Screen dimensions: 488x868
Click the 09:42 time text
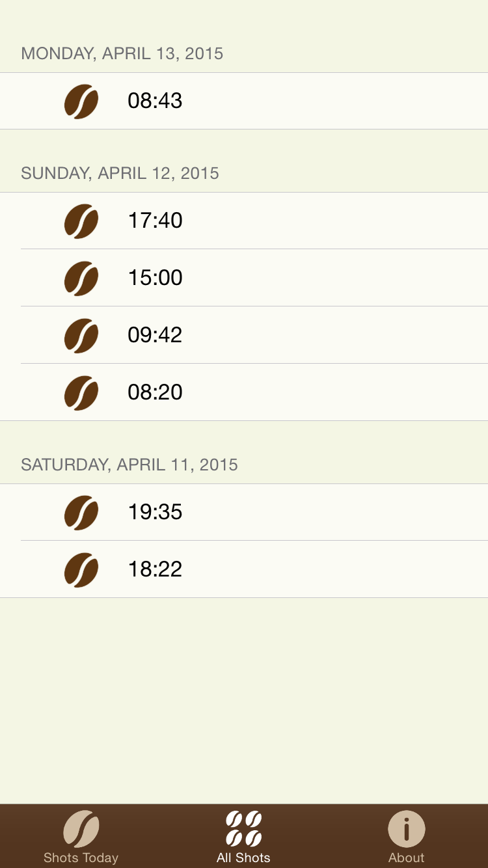click(x=155, y=335)
